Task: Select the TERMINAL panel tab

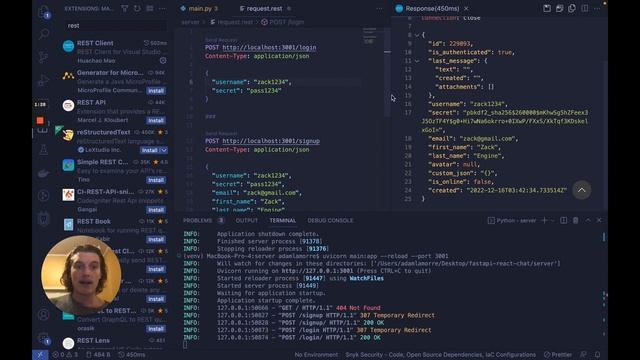Action: pyautogui.click(x=282, y=220)
